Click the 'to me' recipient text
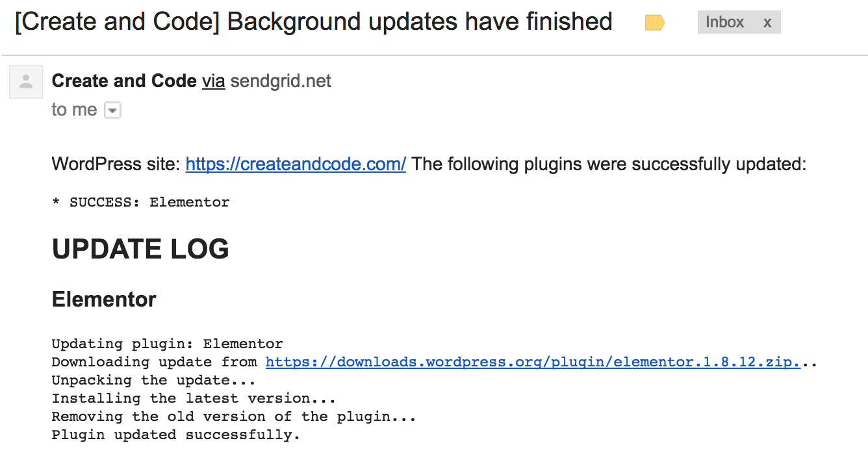The width and height of the screenshot is (868, 456). coord(74,110)
